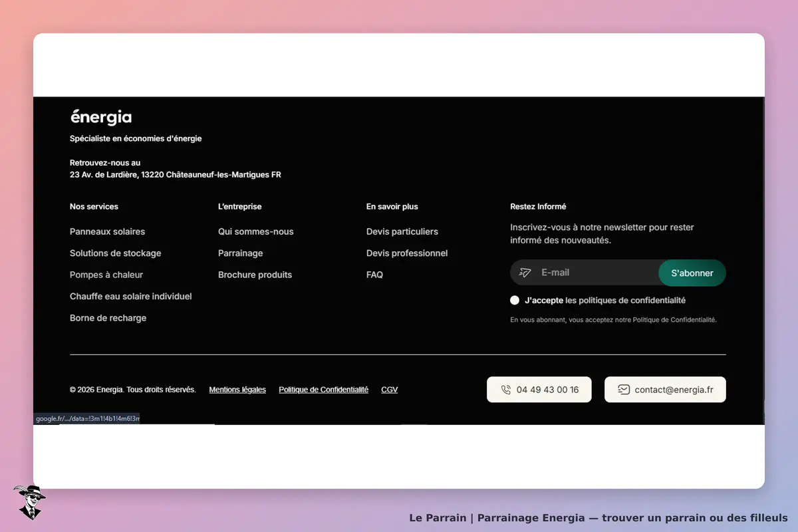Click the S'abonner newsletter button

pyautogui.click(x=692, y=273)
